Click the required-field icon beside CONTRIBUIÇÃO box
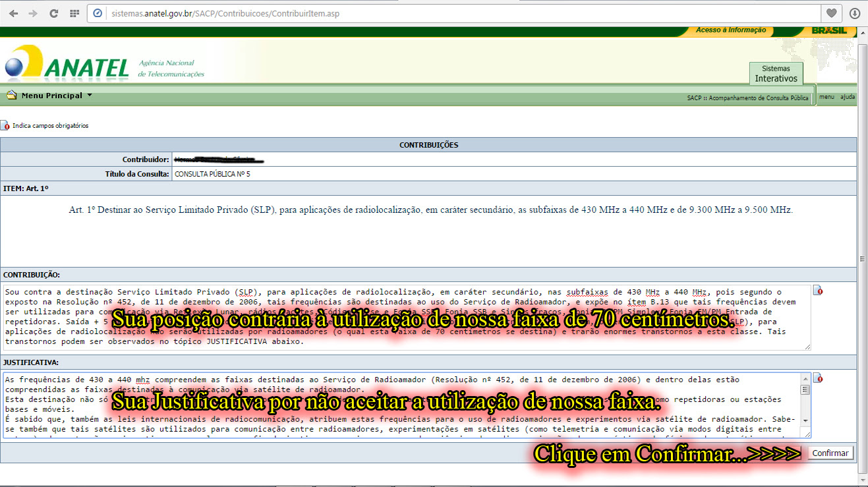The width and height of the screenshot is (868, 487). click(x=818, y=290)
